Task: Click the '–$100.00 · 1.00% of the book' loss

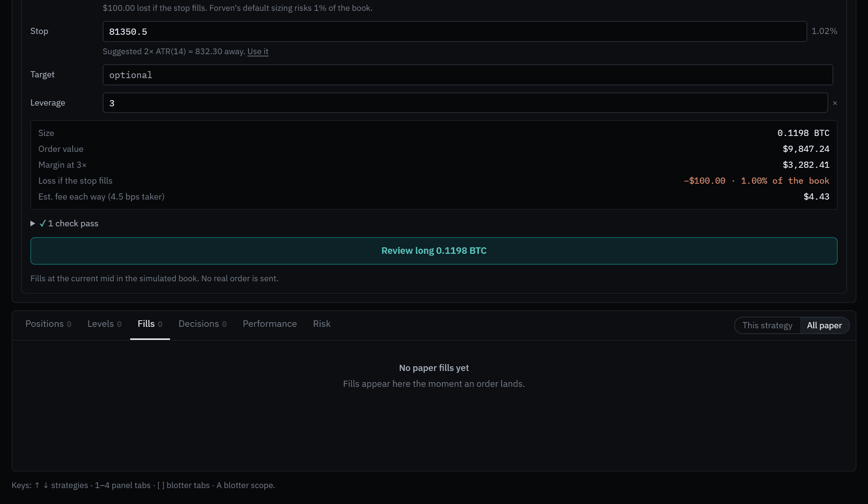Action: point(756,181)
